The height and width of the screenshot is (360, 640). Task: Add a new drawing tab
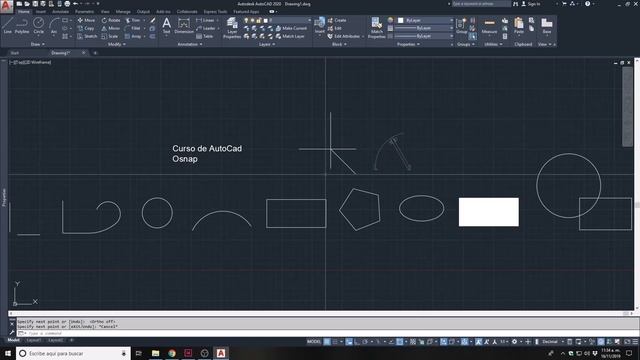tap(95, 53)
